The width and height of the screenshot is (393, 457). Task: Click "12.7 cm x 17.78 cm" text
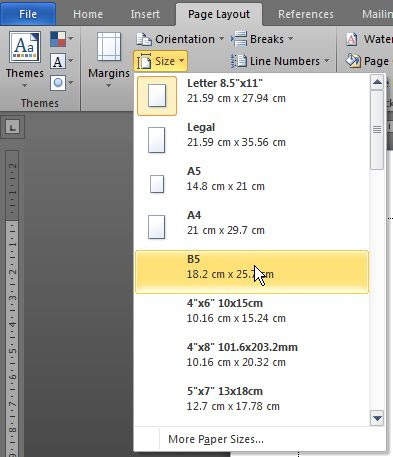click(233, 406)
